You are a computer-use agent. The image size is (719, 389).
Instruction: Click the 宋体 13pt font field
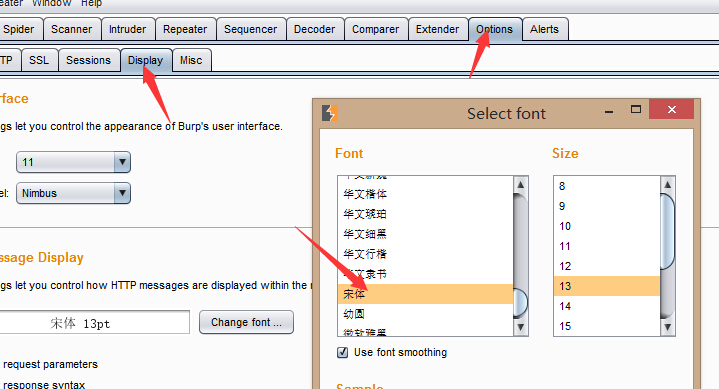click(94, 323)
